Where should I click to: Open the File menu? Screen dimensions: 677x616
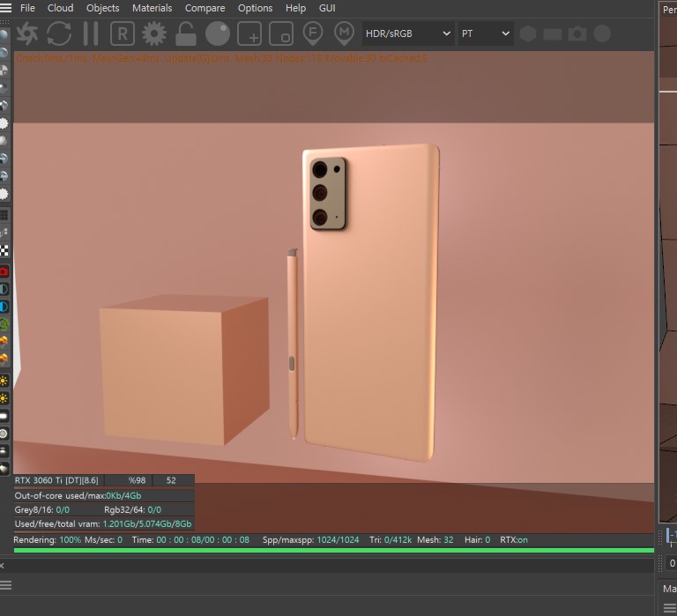[27, 8]
